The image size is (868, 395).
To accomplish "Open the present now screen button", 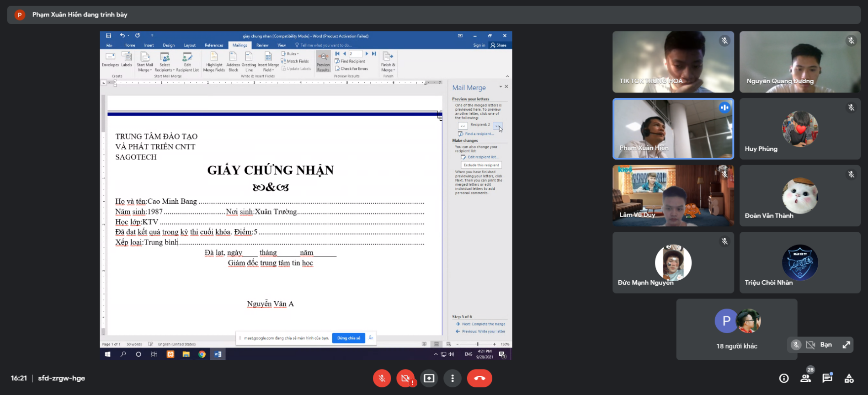I will (x=429, y=378).
